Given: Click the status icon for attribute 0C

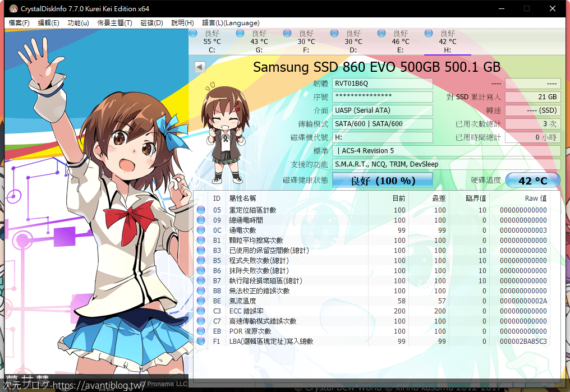Looking at the screenshot, I should click(x=201, y=230).
